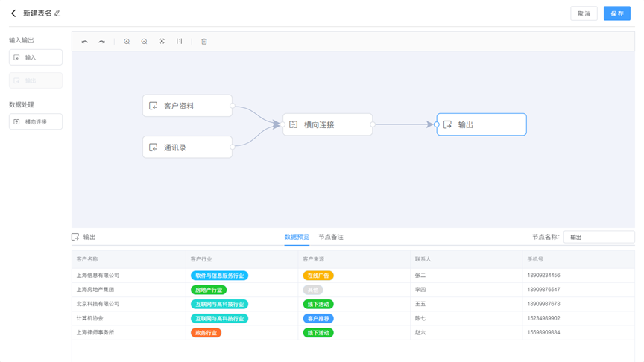Click the 节点名称 input field

pos(599,237)
